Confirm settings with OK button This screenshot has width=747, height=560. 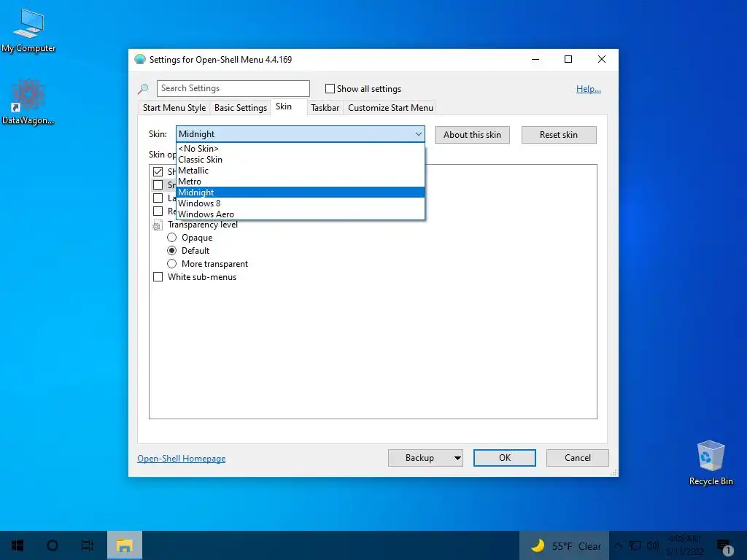[x=505, y=458]
